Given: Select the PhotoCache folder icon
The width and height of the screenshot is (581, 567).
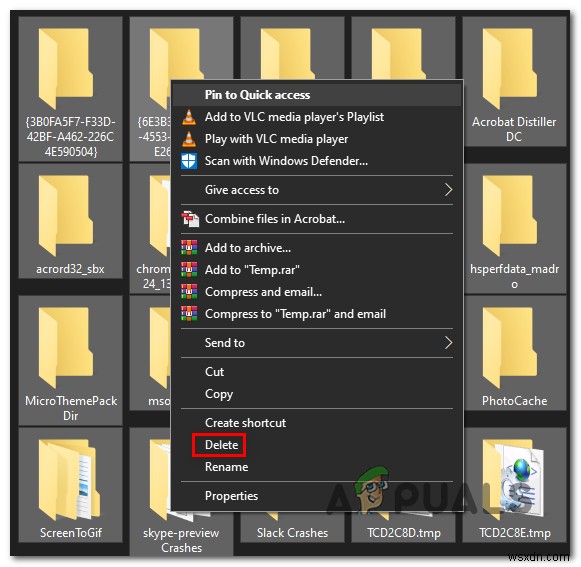Looking at the screenshot, I should (510, 348).
